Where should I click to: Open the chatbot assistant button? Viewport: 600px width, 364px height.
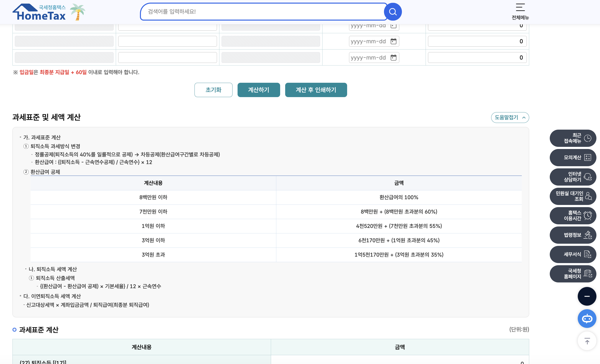587,318
